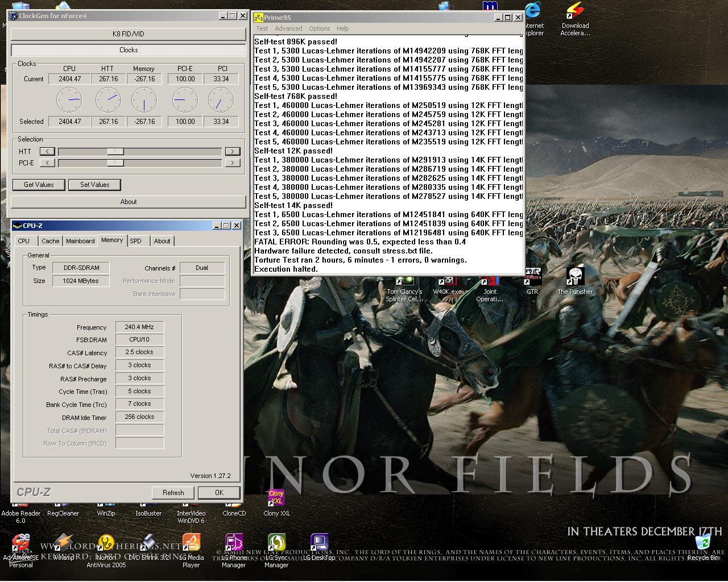
Task: Open the RegCleaner desktop shortcut
Action: click(x=63, y=510)
